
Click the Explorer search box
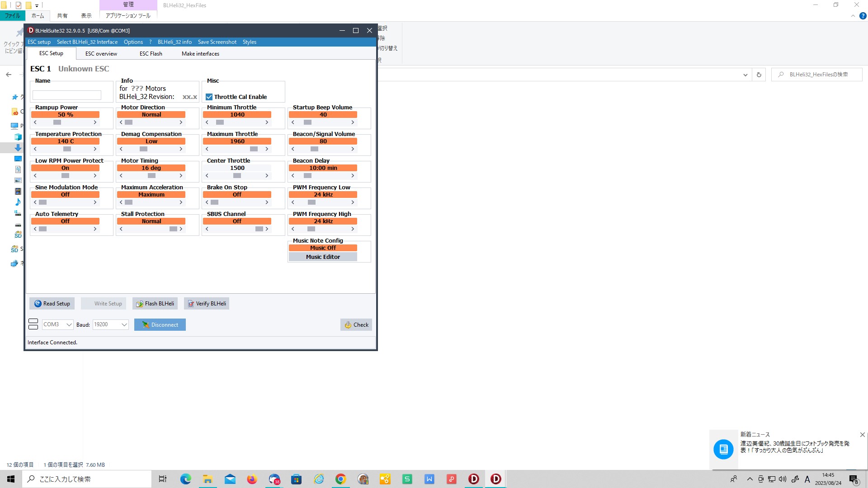click(x=817, y=75)
